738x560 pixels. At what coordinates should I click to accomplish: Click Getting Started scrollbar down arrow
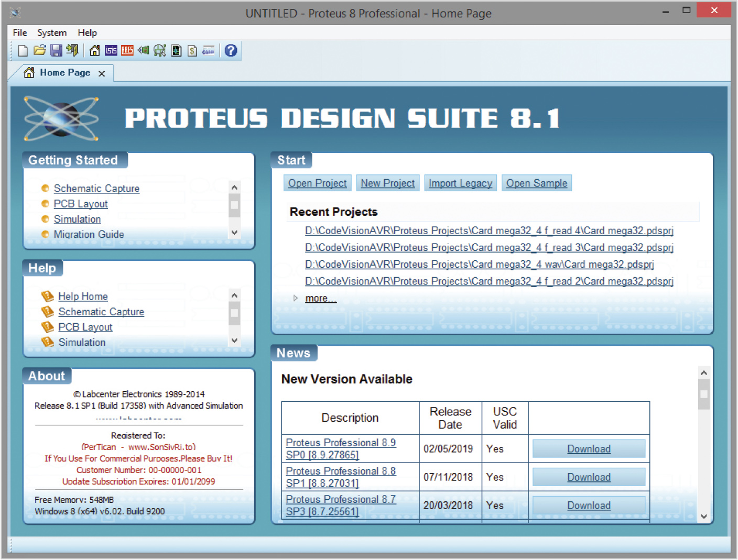[x=234, y=233]
